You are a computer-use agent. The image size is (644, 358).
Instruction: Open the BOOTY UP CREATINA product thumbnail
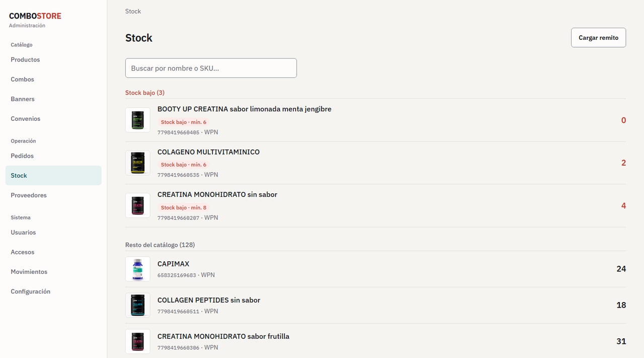coord(138,120)
